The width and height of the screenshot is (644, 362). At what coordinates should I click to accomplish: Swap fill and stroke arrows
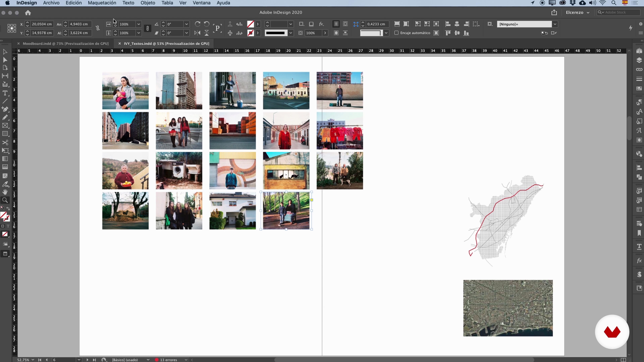8,208
